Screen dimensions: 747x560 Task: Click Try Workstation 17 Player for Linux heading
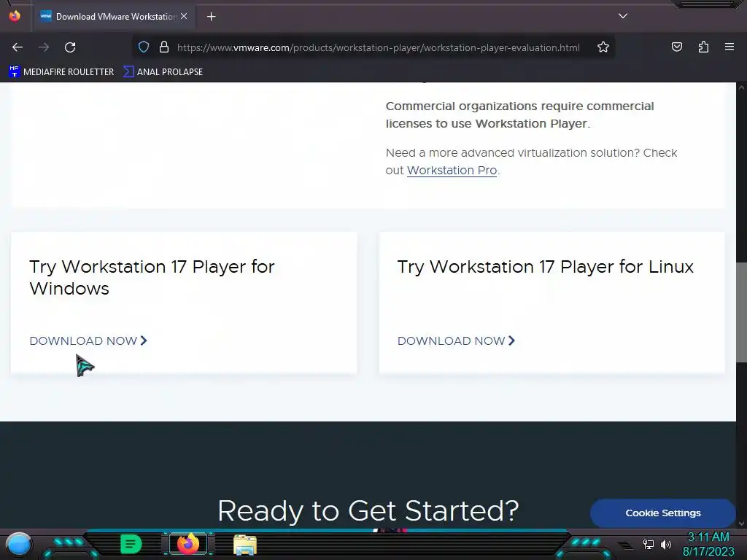(x=546, y=267)
